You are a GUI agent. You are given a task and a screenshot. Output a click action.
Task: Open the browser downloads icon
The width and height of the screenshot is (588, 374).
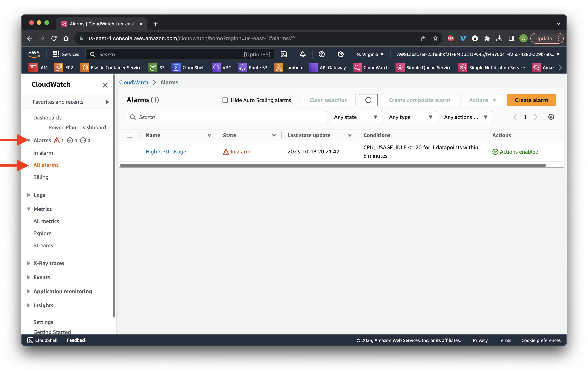pyautogui.click(x=499, y=38)
